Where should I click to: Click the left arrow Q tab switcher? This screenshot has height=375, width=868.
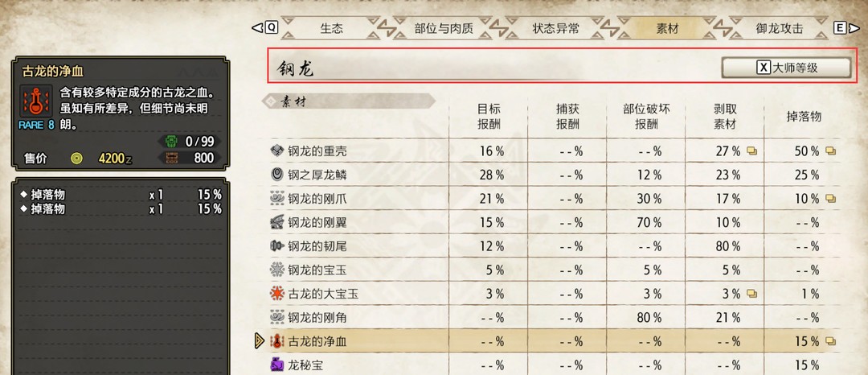pos(265,27)
